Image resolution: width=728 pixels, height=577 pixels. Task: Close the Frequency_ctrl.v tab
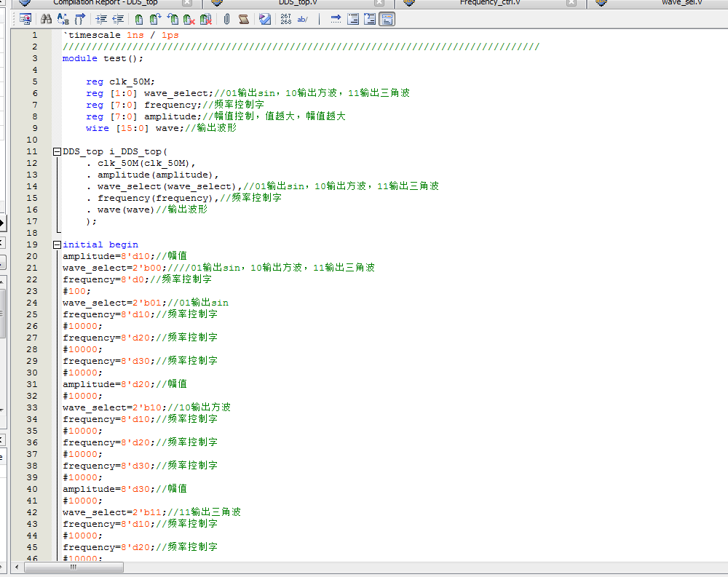coord(572,3)
